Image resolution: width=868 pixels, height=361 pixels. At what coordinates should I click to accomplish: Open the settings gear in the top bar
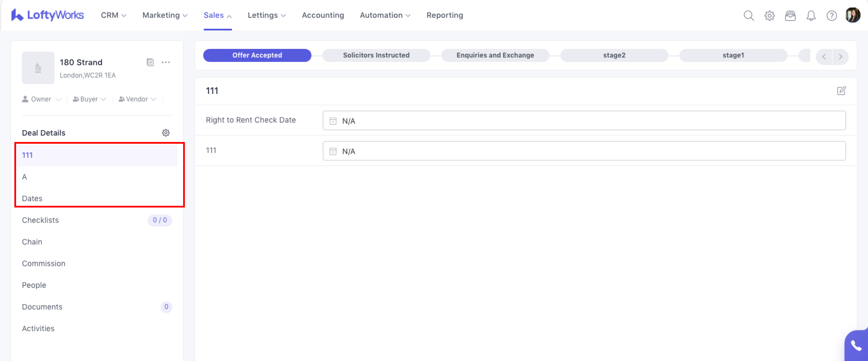pos(769,16)
